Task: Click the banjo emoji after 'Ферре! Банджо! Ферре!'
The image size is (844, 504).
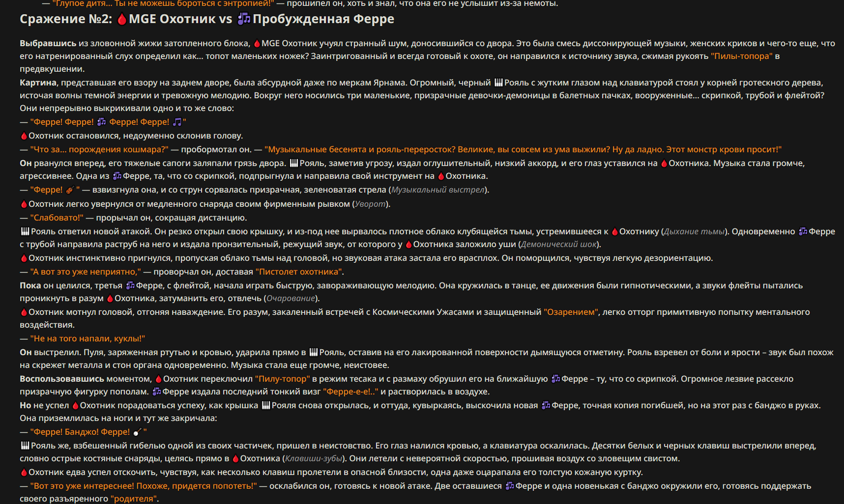Action: point(137,432)
